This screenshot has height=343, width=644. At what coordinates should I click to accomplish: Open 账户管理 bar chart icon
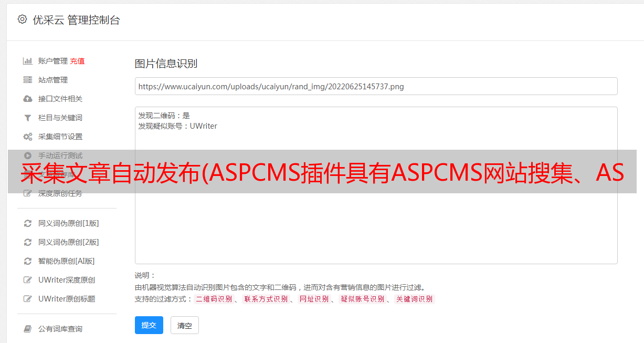28,61
